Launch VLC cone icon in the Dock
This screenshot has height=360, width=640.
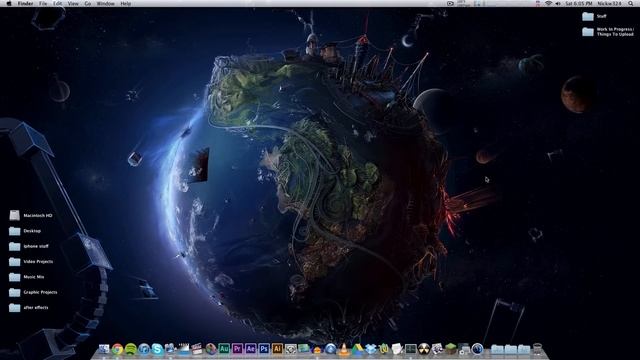coord(344,349)
